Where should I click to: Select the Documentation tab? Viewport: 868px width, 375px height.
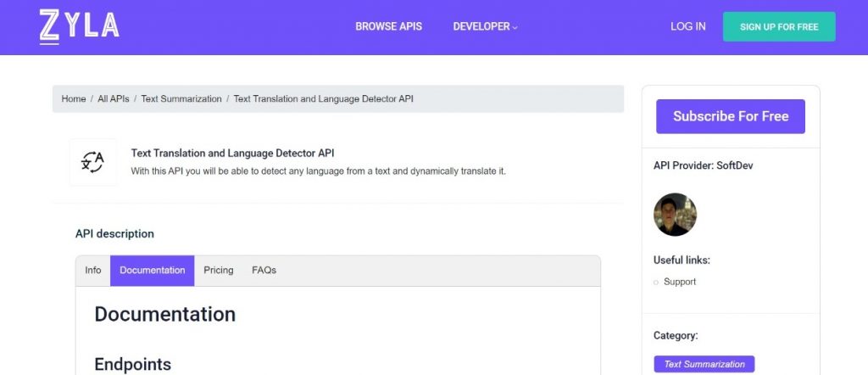(x=153, y=271)
